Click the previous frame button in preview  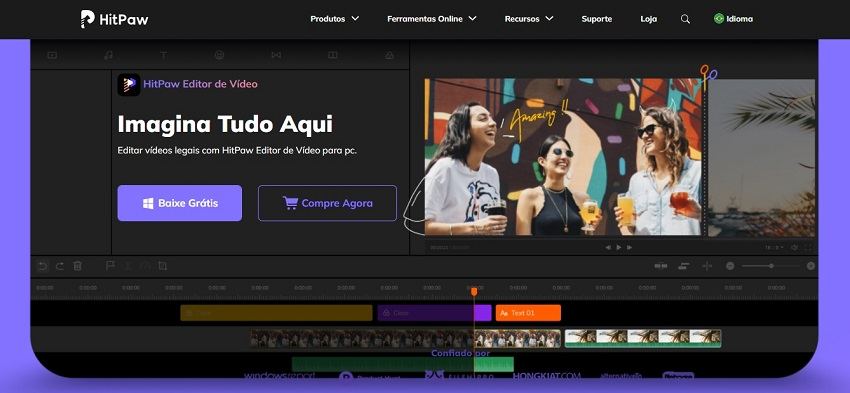[608, 247]
